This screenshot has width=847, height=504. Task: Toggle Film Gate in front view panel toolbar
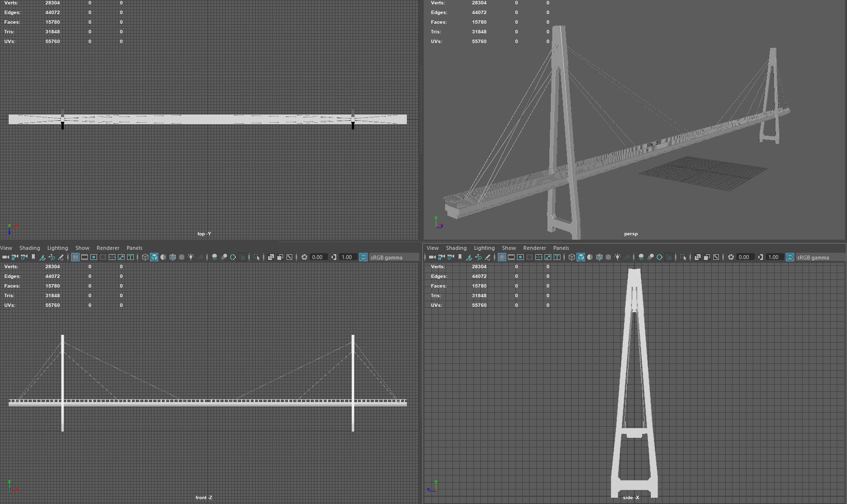pyautogui.click(x=85, y=257)
